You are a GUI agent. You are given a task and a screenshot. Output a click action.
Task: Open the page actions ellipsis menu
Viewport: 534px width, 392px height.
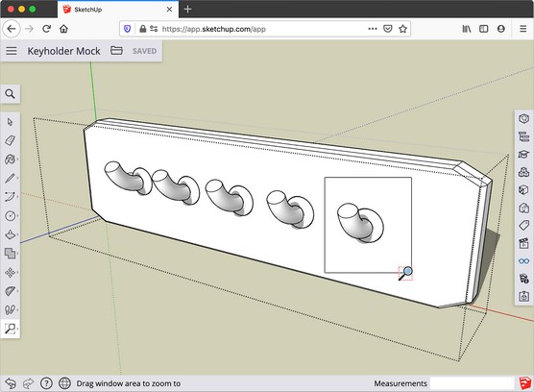point(373,29)
